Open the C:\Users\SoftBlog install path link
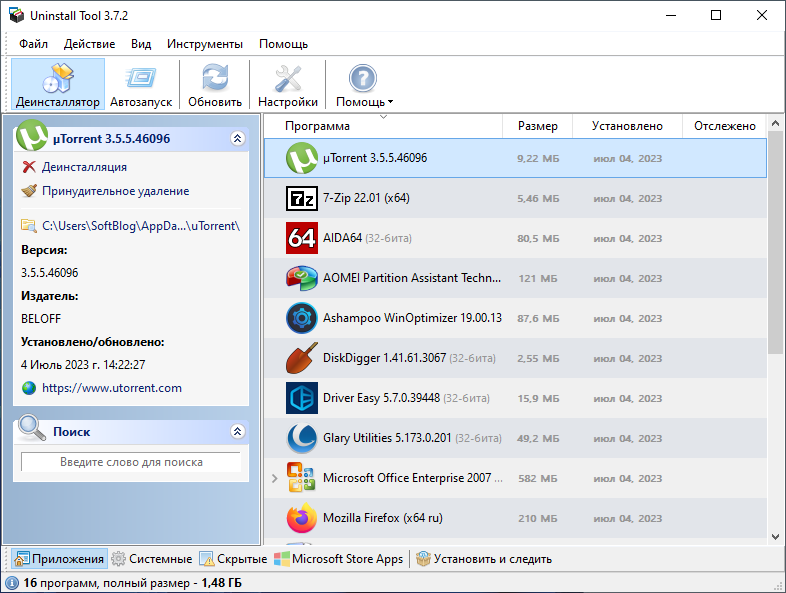 point(141,226)
